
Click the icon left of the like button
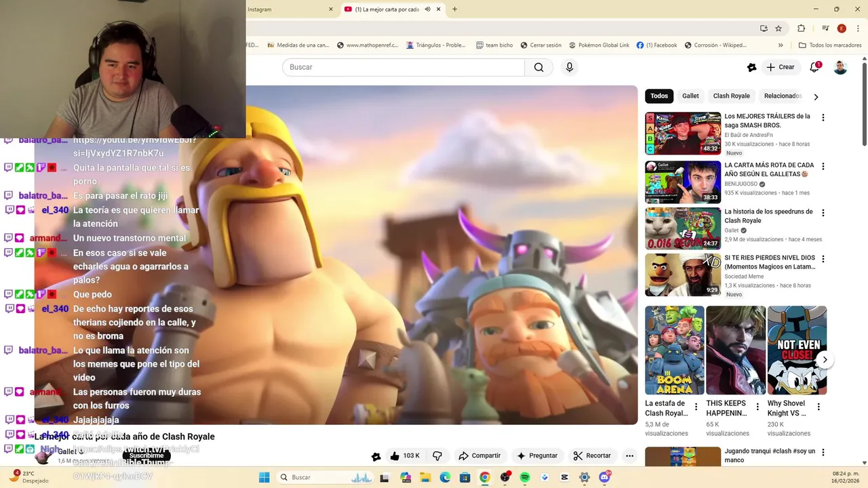(376, 456)
